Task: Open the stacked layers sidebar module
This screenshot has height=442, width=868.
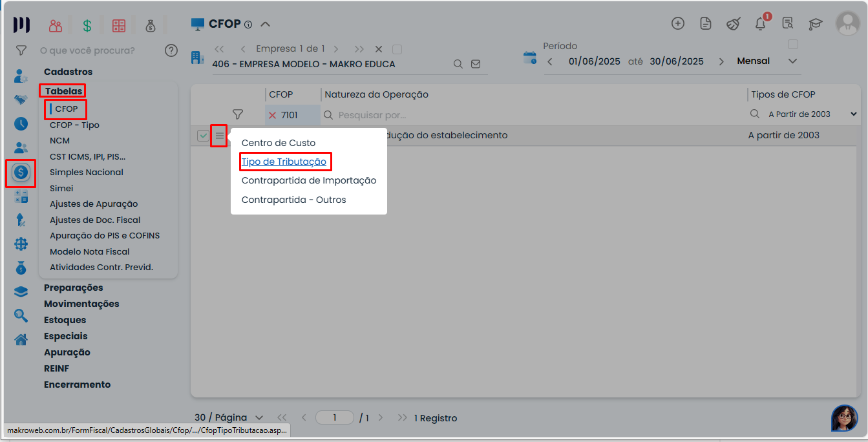Action: 21,291
